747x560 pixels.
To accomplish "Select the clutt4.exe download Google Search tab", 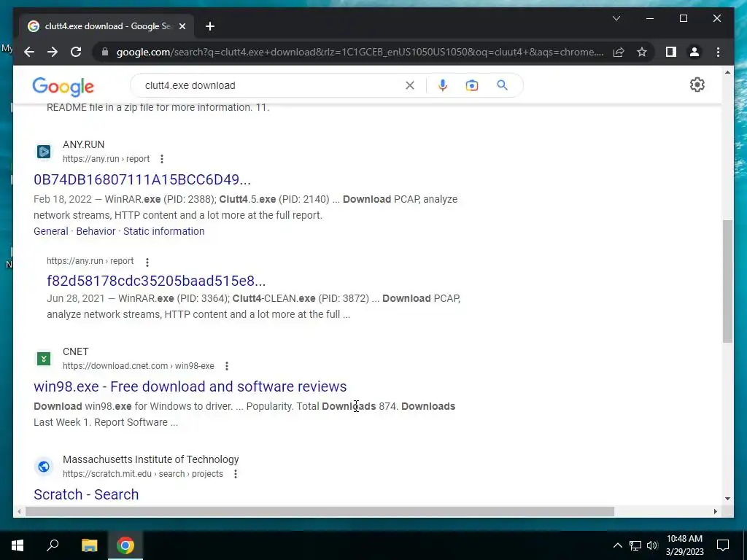I will 107,26.
